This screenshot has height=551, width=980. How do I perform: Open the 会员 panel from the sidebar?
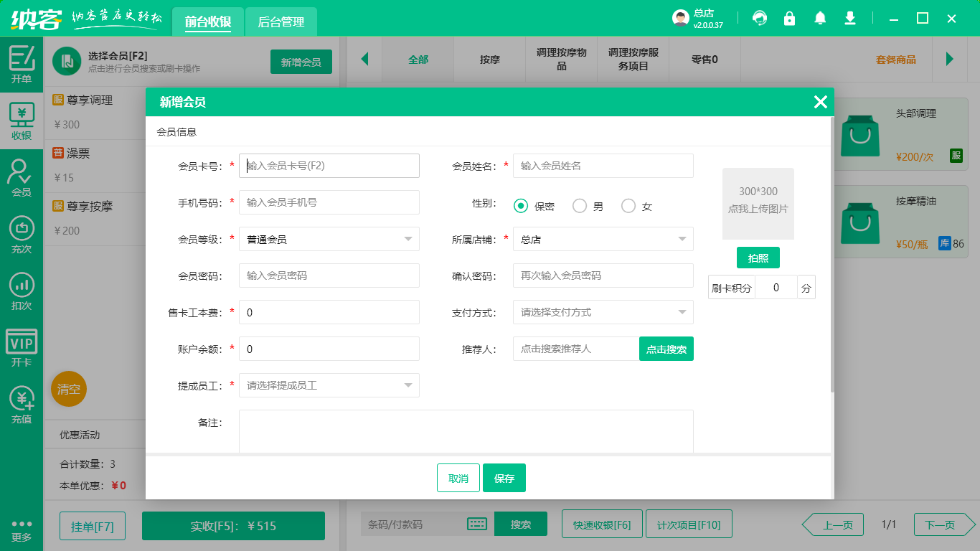pyautogui.click(x=22, y=178)
